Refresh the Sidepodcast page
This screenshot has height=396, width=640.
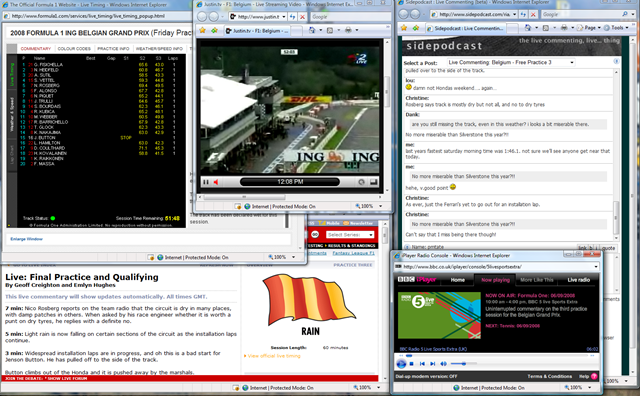tap(523, 14)
